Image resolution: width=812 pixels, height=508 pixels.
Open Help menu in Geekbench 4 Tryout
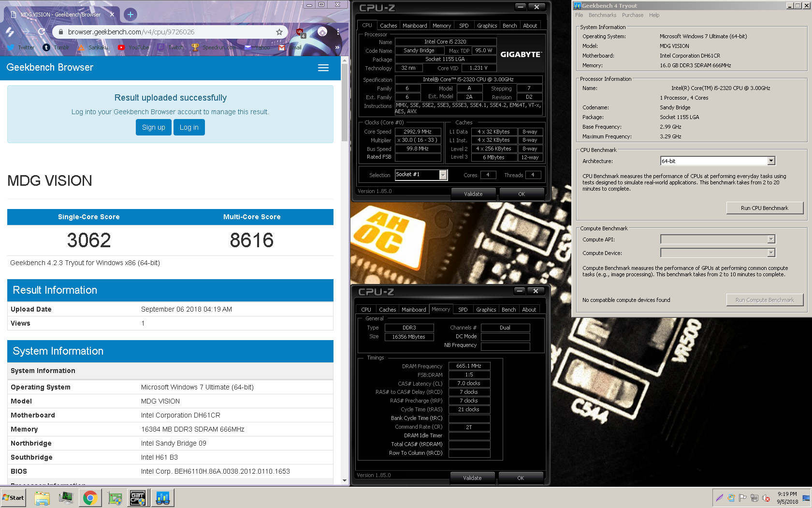(x=654, y=15)
